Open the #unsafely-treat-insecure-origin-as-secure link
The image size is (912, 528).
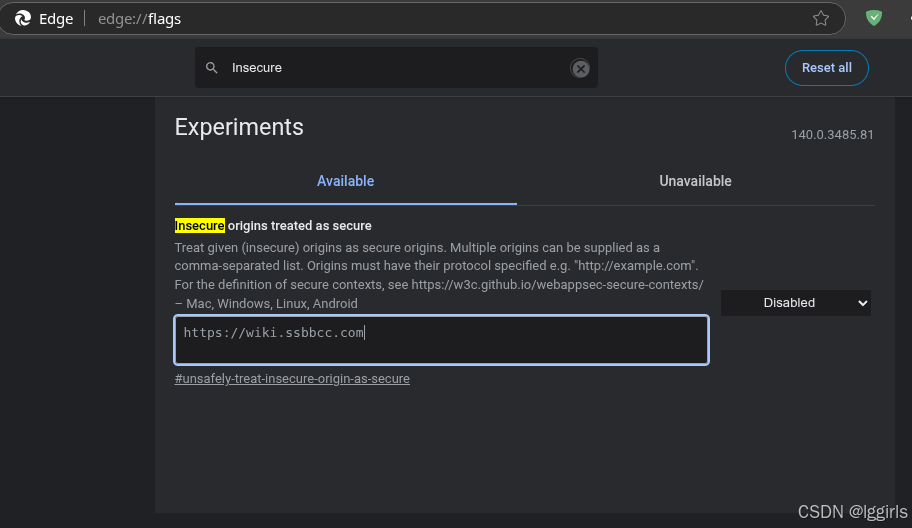(x=292, y=379)
